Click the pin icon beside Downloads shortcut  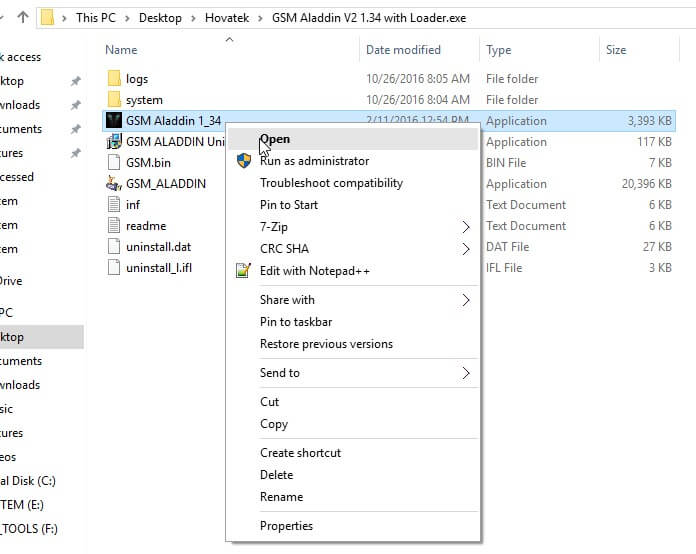pyautogui.click(x=76, y=105)
